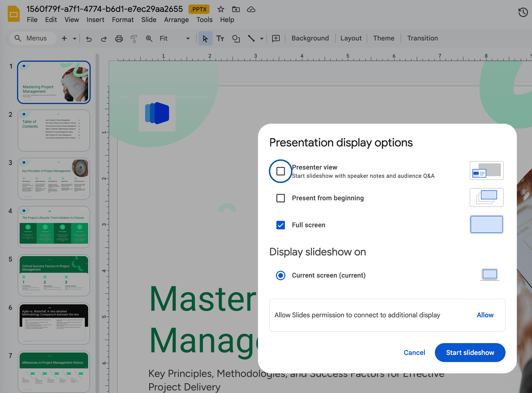Screen dimensions: 532x393
Task: Click the undo arrow icon
Action: coord(89,39)
